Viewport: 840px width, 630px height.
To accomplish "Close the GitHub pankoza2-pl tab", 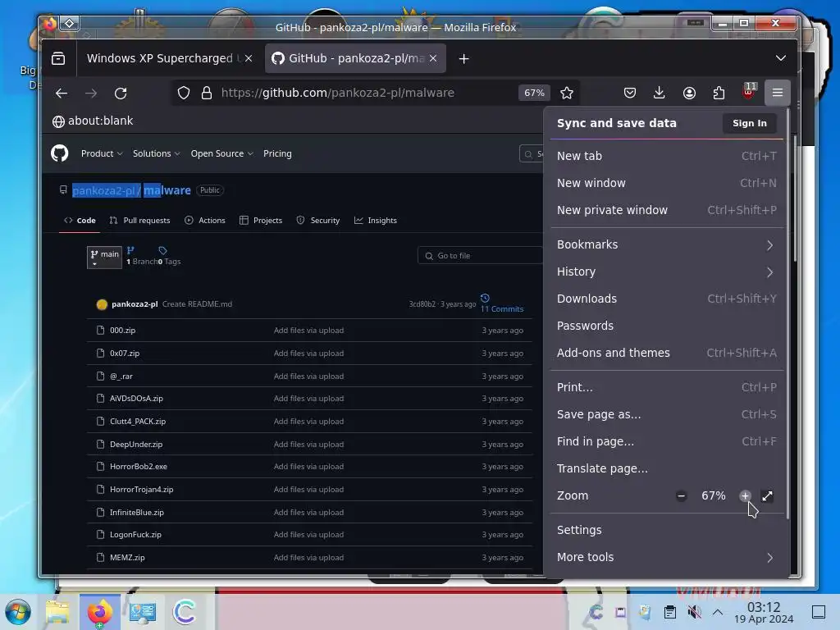I will (x=433, y=58).
